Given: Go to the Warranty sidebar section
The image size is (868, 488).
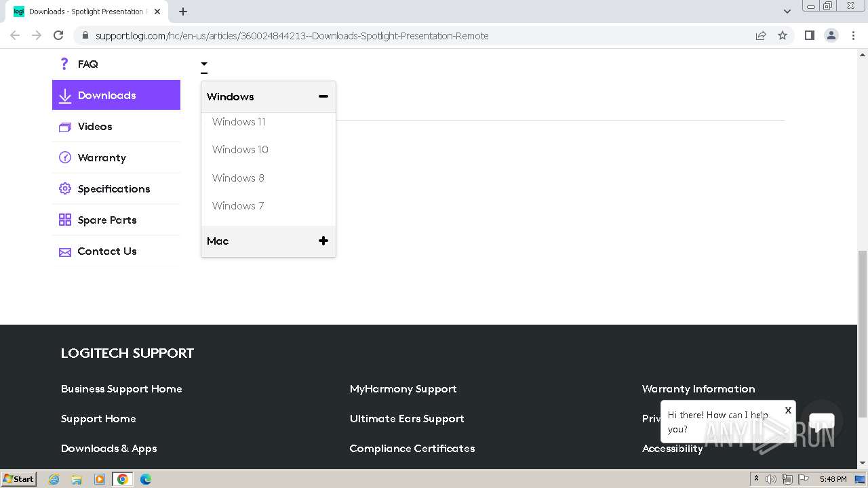Looking at the screenshot, I should (x=116, y=157).
